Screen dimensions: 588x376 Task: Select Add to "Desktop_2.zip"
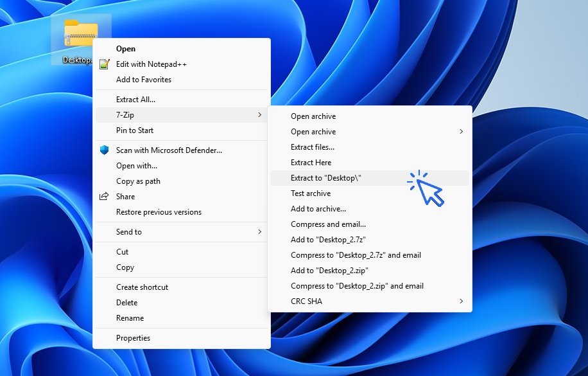[x=329, y=271]
